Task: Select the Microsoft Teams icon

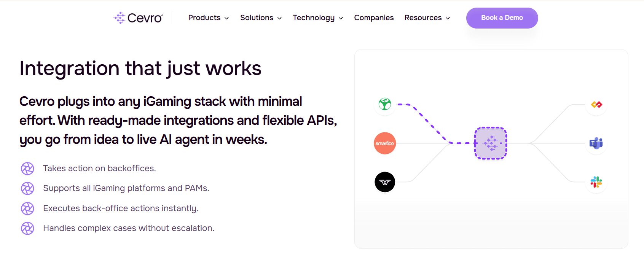Action: point(596,143)
